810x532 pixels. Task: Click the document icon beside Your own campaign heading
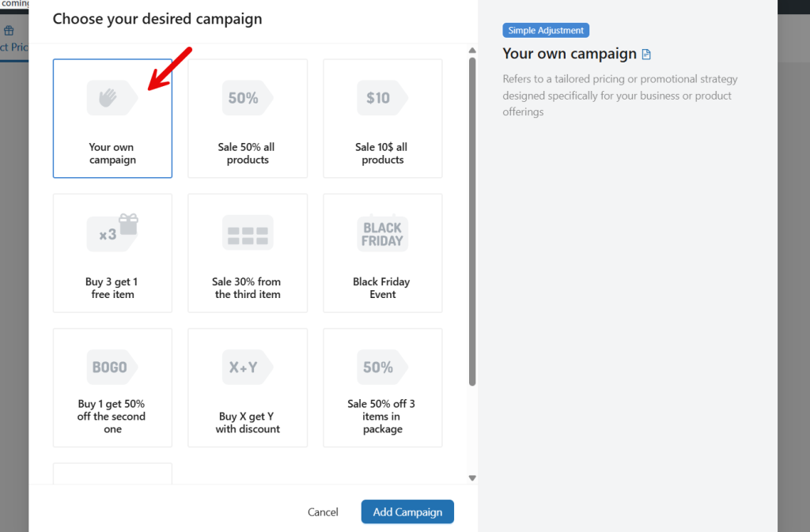tap(645, 54)
